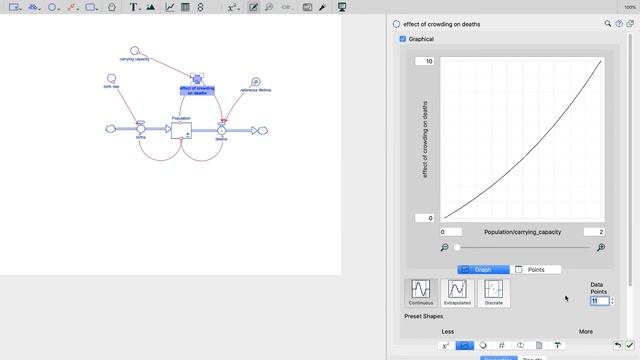This screenshot has width=640, height=360.
Task: Click the properties panel vertical scrollbar
Action: [x=631, y=159]
